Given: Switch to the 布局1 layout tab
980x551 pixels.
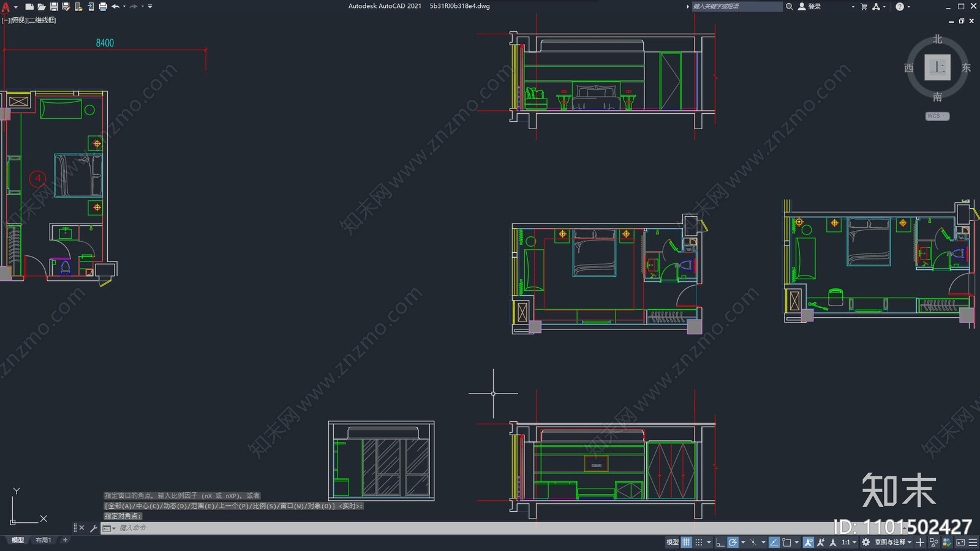Looking at the screenshot, I should pyautogui.click(x=43, y=540).
